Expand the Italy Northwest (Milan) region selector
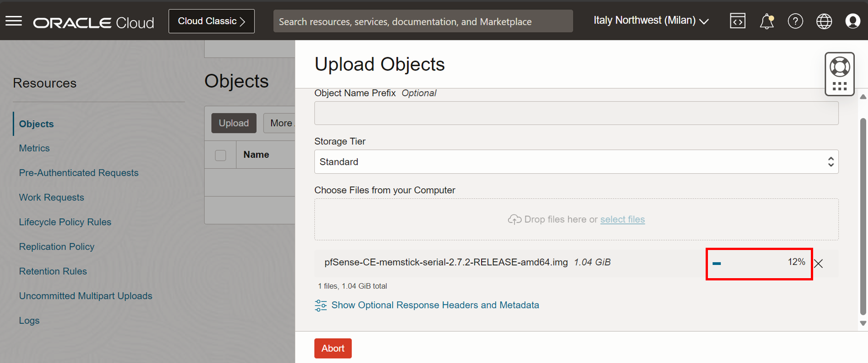 tap(651, 20)
